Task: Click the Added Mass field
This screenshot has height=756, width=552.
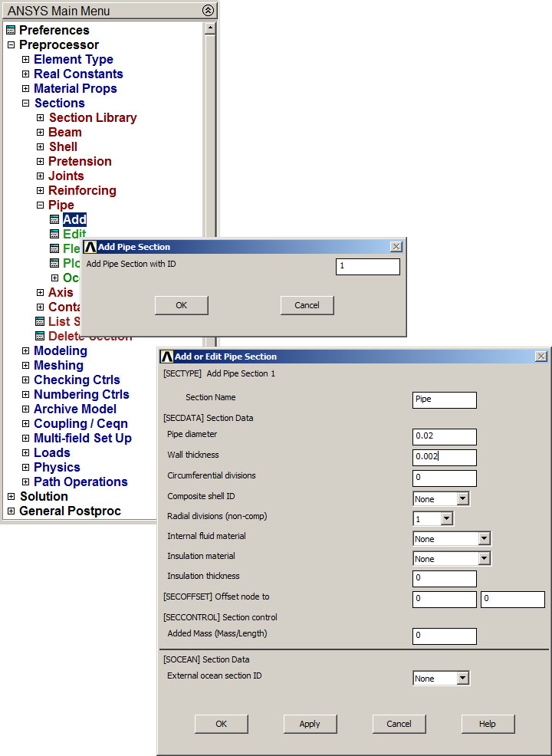Action: [445, 636]
